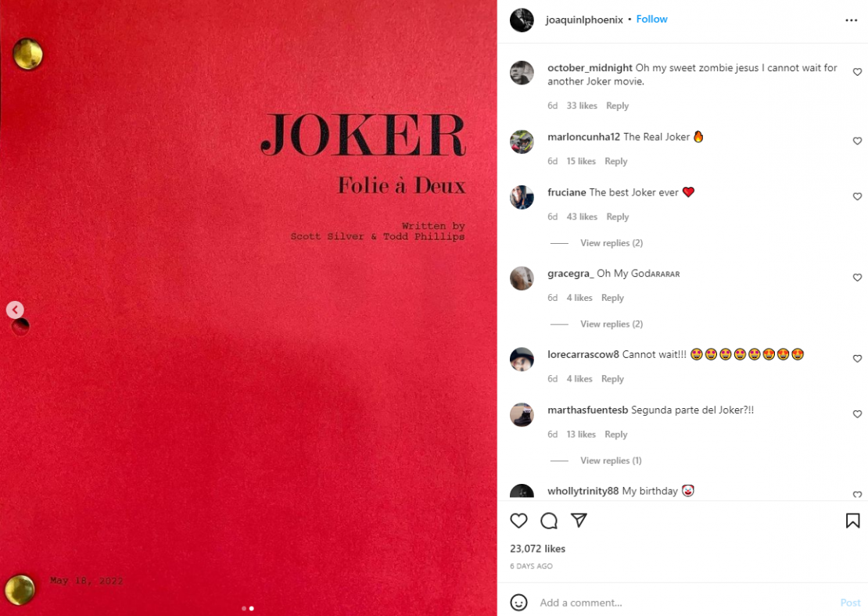Open emoji picker smiley icon
This screenshot has height=616, width=868.
click(518, 602)
